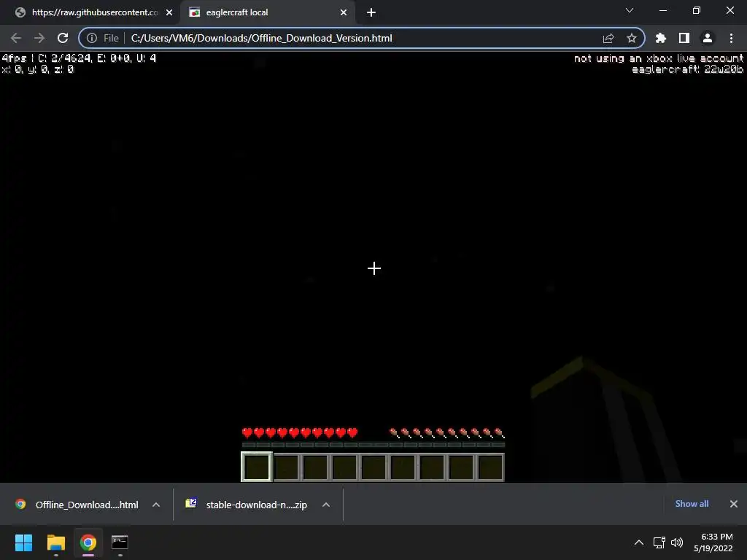Expand options for Offline_Download html download

point(156,505)
